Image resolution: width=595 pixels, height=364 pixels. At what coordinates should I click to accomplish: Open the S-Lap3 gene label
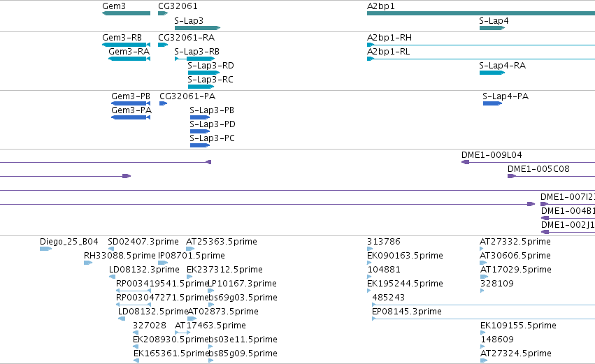(189, 20)
